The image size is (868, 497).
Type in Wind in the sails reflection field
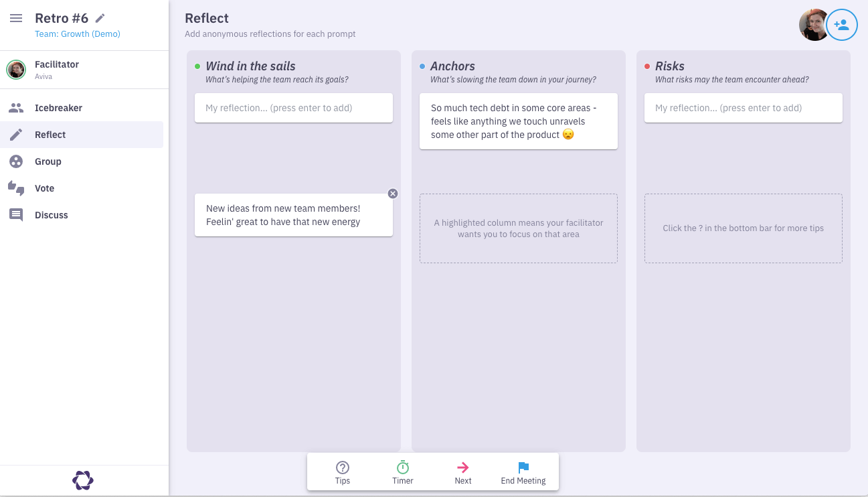click(x=293, y=108)
